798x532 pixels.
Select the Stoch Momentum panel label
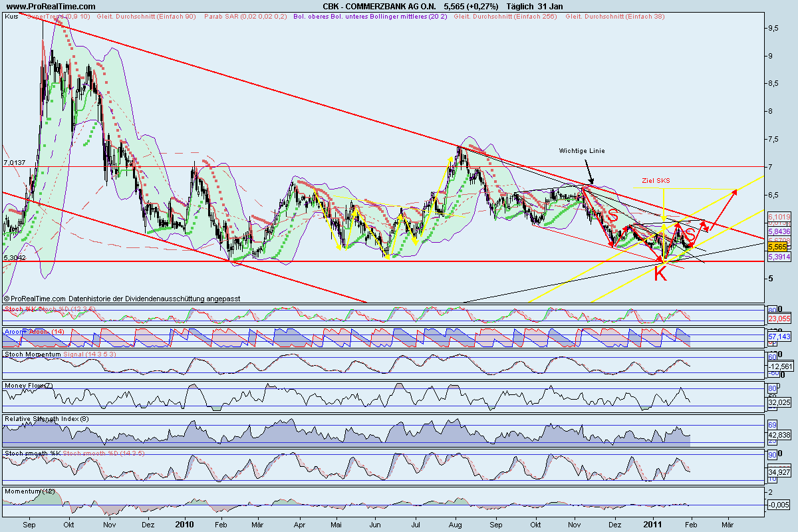32,354
